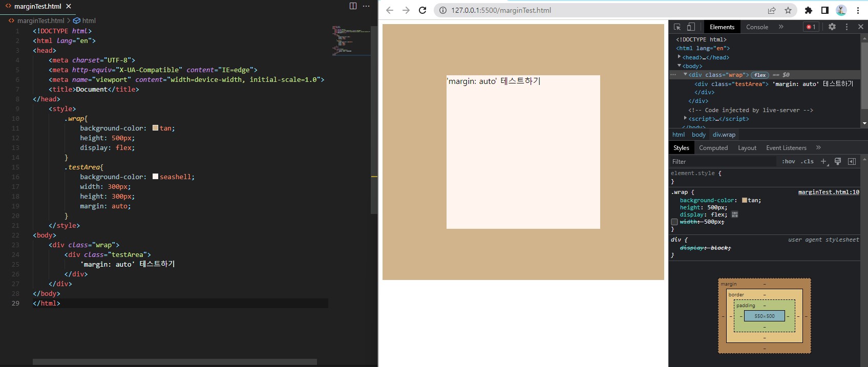Open the Styles pane tab

click(681, 148)
